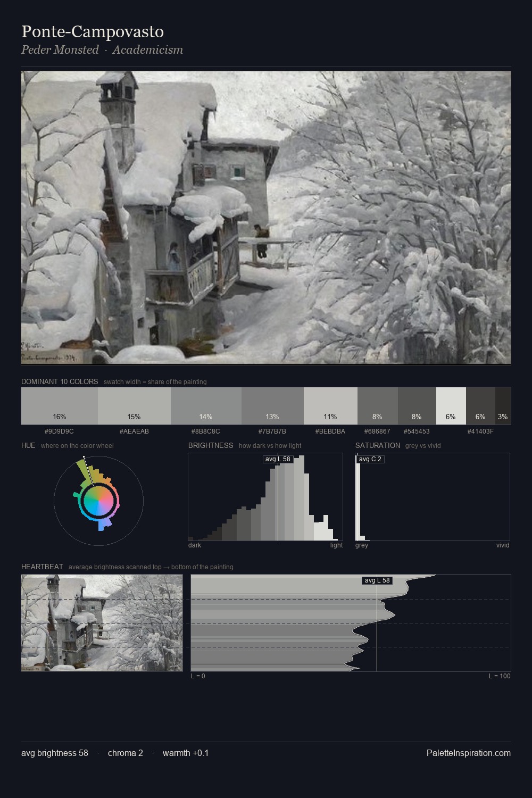
Task: Click the Ponte-Campovasto title
Action: point(93,32)
